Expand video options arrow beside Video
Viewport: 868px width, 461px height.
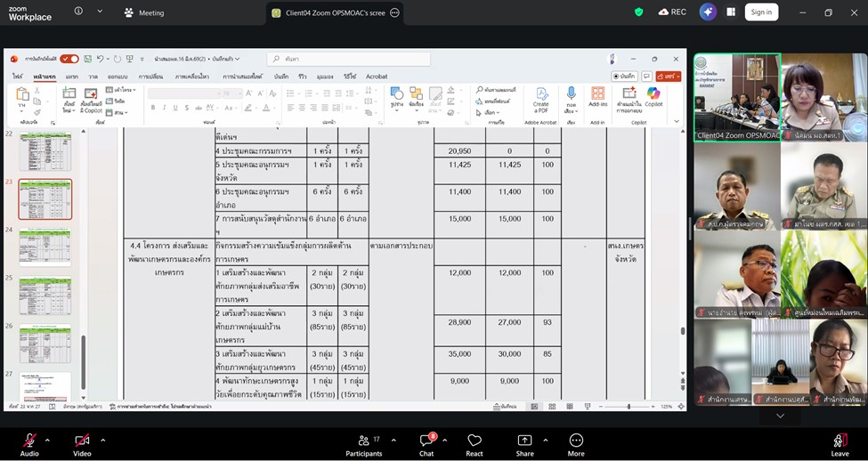tap(102, 441)
